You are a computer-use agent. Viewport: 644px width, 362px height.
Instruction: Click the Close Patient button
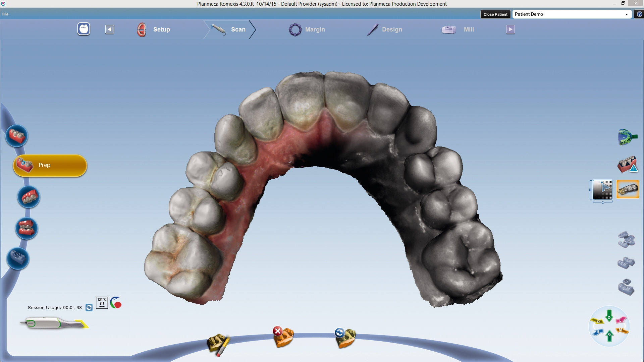point(495,14)
